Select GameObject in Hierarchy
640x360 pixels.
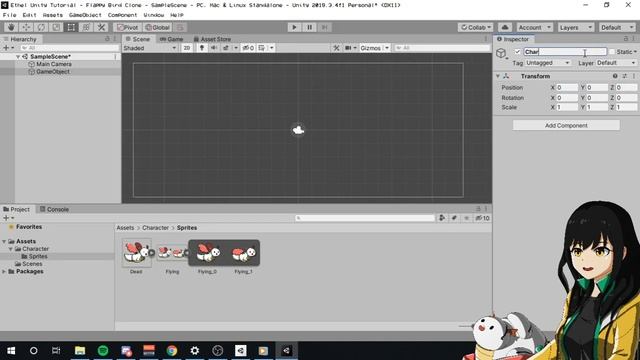[x=53, y=72]
